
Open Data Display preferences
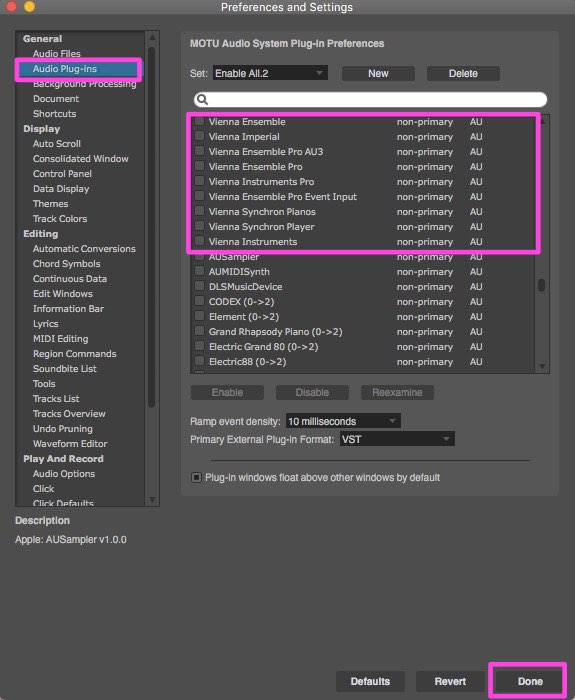coord(61,189)
